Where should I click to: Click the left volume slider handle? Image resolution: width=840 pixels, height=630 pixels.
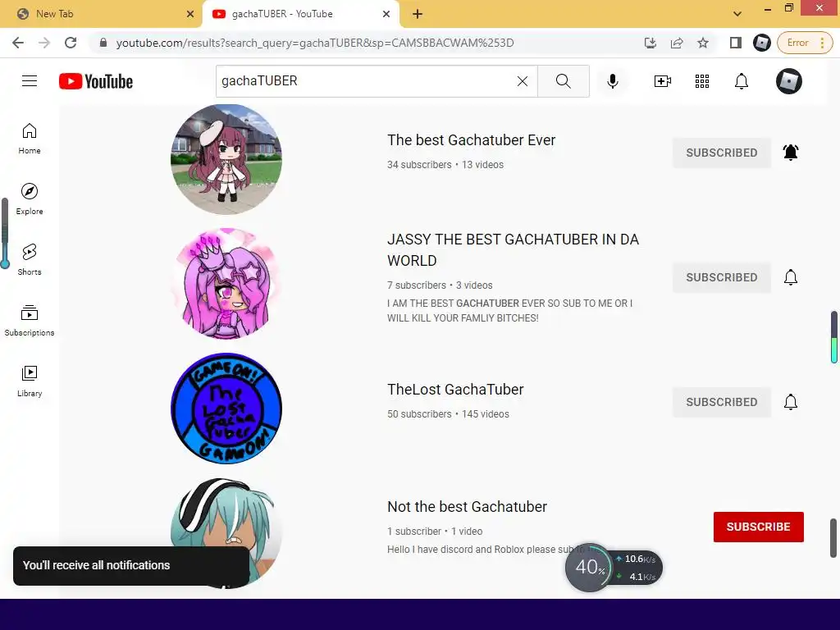tap(5, 263)
